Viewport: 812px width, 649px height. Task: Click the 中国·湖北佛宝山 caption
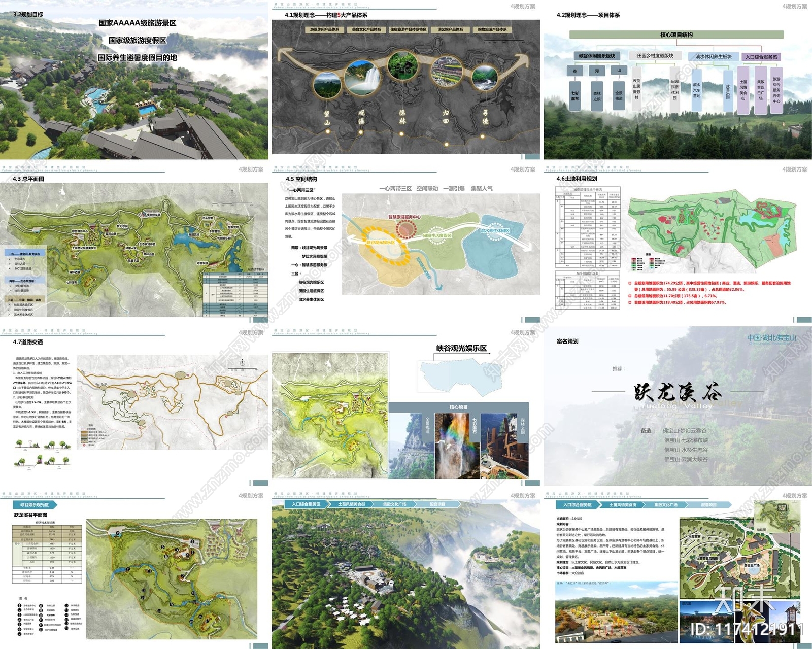click(x=771, y=338)
